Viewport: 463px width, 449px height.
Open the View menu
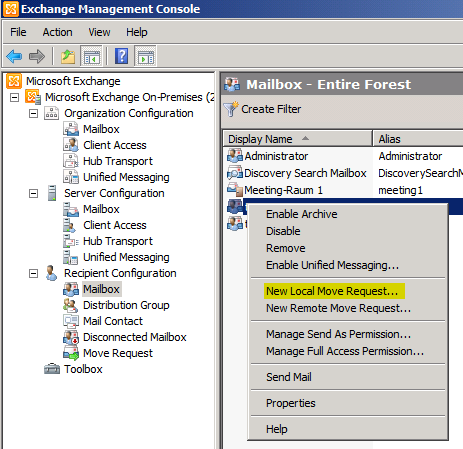coord(99,32)
